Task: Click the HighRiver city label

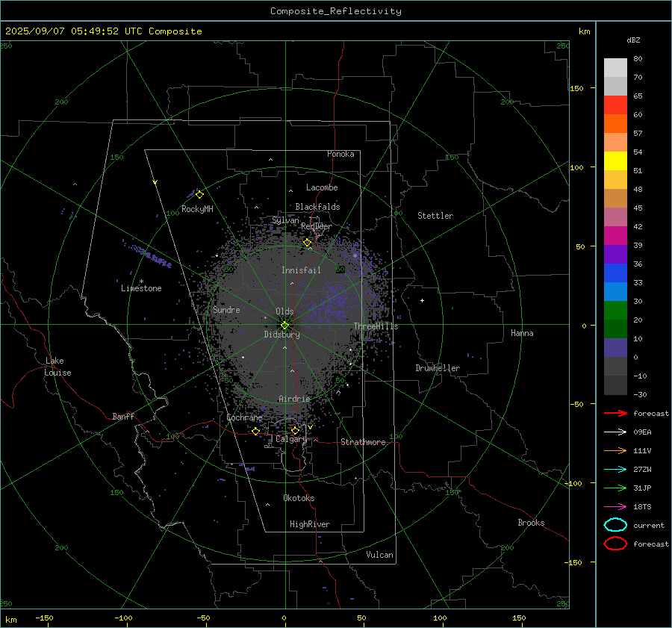Action: tap(310, 524)
